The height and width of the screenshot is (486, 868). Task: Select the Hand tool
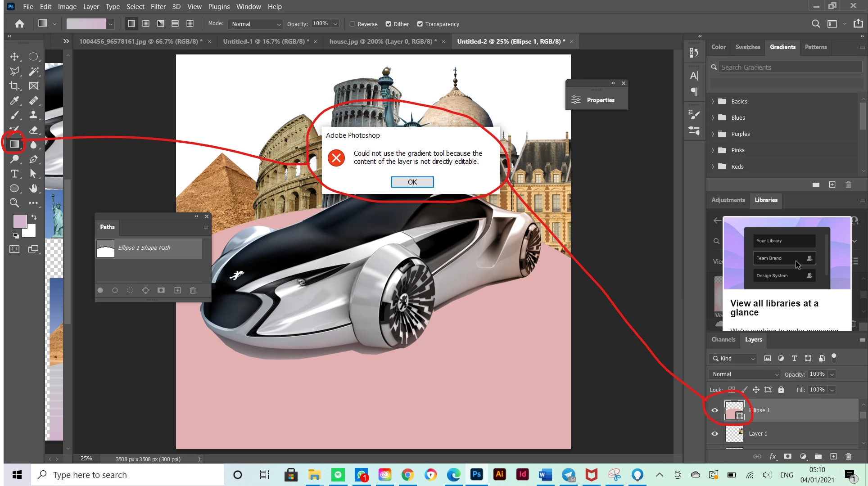pos(33,188)
